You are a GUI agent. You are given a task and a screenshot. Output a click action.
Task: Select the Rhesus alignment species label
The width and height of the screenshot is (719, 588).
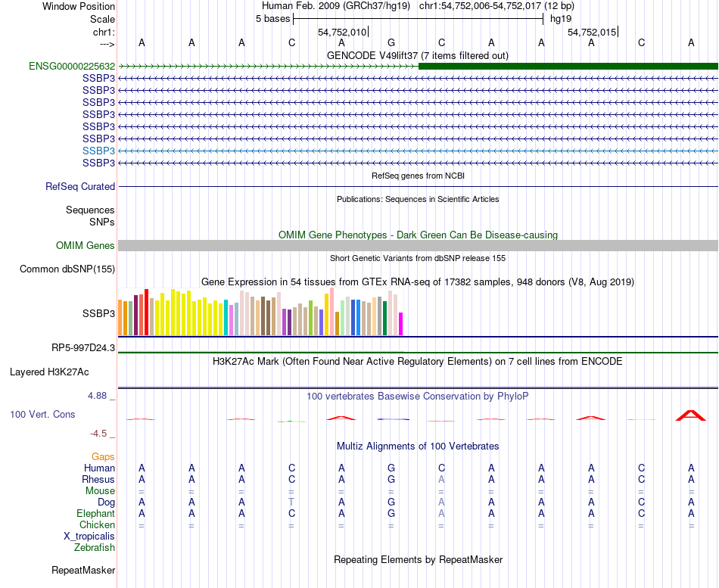click(x=98, y=479)
